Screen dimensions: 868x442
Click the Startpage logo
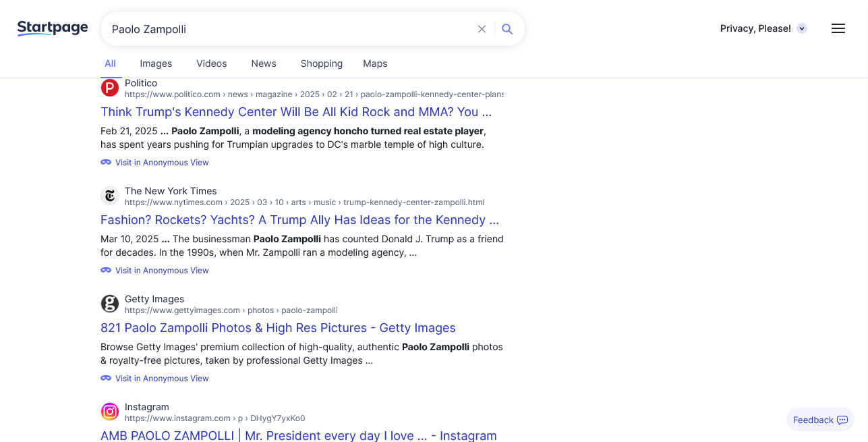point(53,28)
